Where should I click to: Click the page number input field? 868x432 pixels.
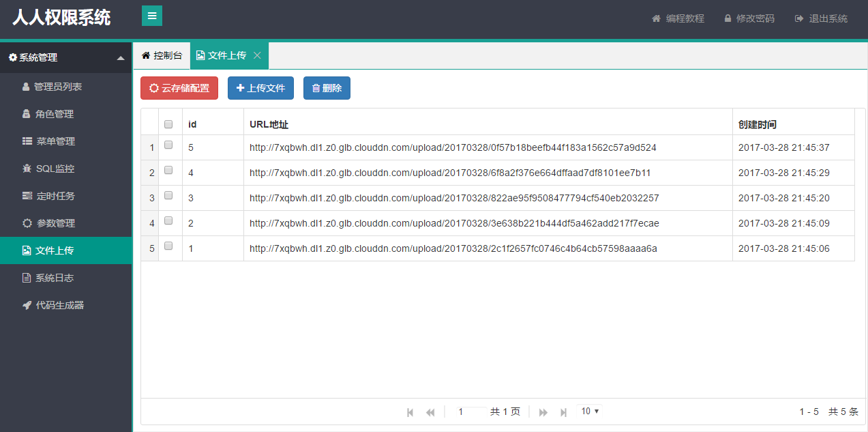(468, 412)
